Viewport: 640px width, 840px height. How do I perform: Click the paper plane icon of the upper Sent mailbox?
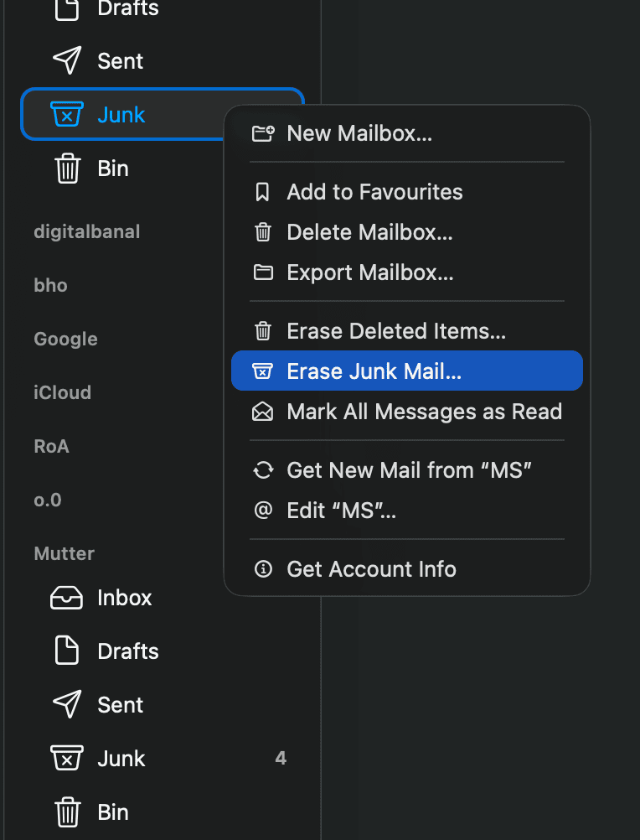click(x=67, y=60)
